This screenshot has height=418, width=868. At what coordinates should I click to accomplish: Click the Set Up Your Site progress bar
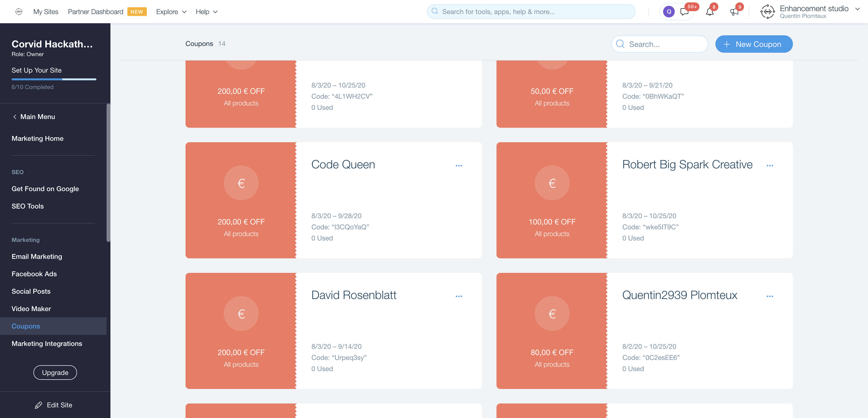pos(54,79)
